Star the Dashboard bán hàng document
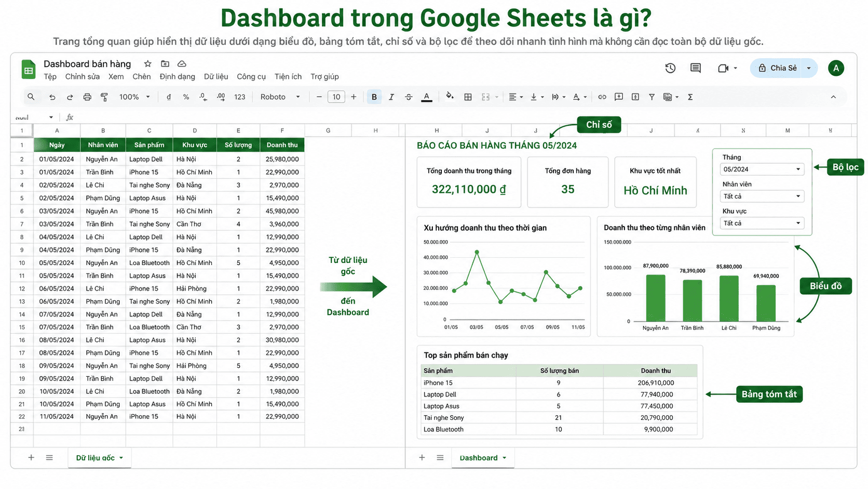 pos(148,63)
